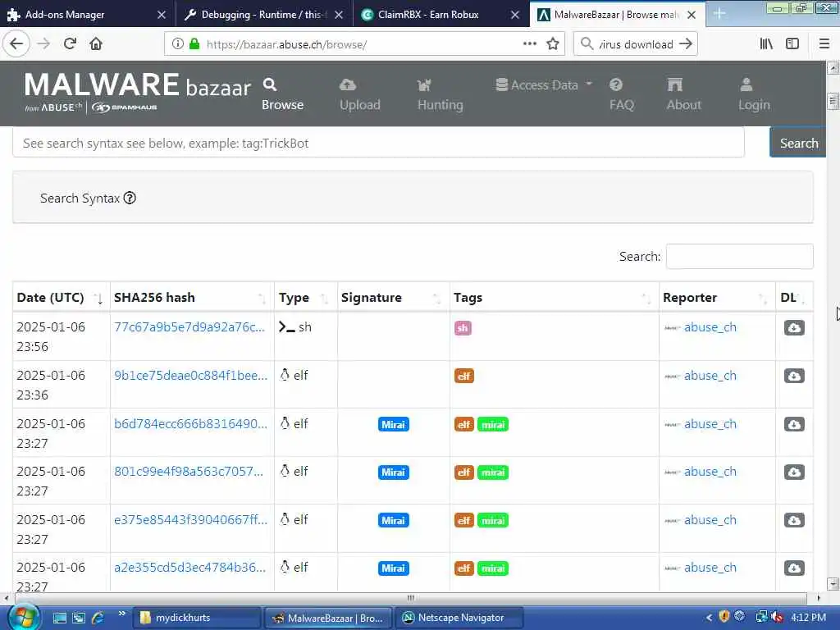This screenshot has height=630, width=840.
Task: Download sample 801c99e4f98a563c7057
Action: coord(794,472)
